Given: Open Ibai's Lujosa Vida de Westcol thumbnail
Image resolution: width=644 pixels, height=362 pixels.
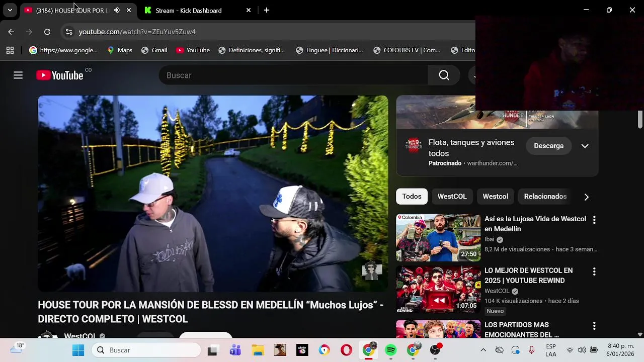Looking at the screenshot, I should [x=438, y=238].
